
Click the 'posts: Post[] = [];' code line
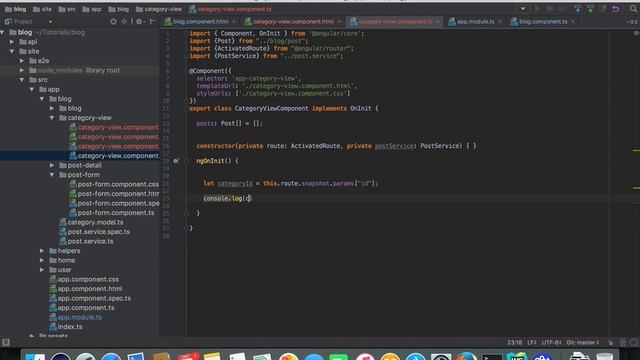pyautogui.click(x=229, y=123)
